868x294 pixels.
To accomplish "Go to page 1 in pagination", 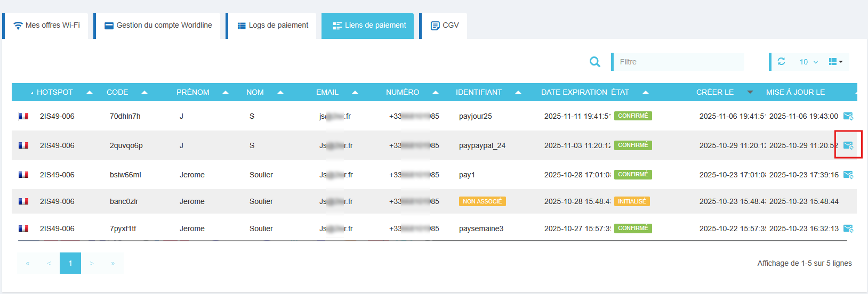I will pos(70,263).
